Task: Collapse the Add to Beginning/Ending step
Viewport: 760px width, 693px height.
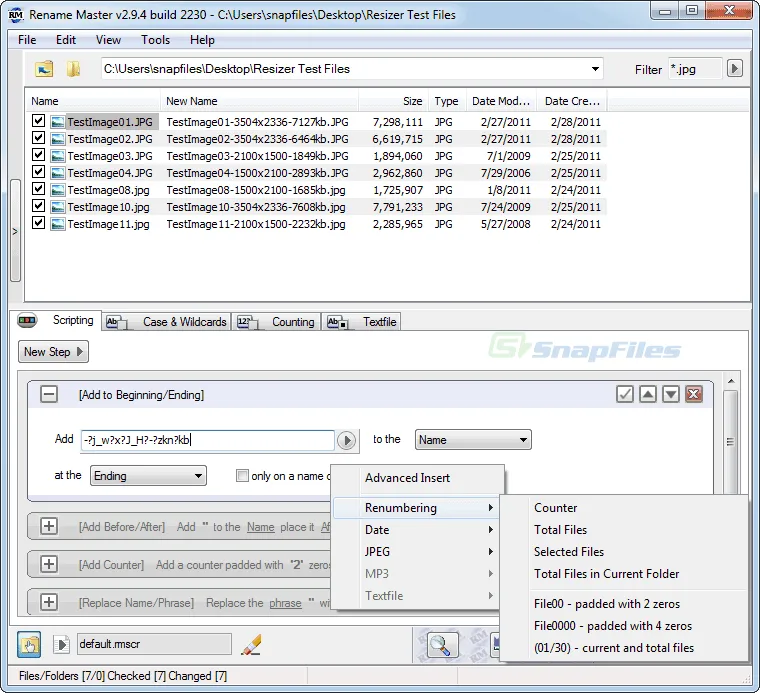Action: [48, 394]
